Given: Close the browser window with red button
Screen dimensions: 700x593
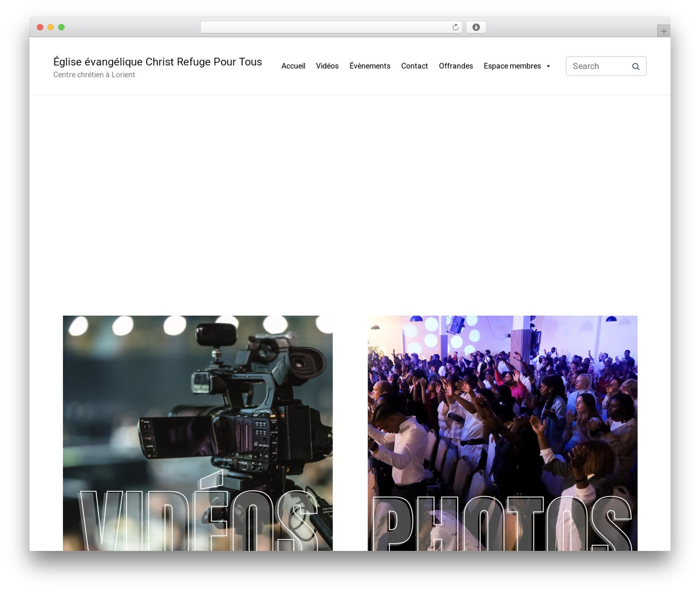Looking at the screenshot, I should click(40, 27).
